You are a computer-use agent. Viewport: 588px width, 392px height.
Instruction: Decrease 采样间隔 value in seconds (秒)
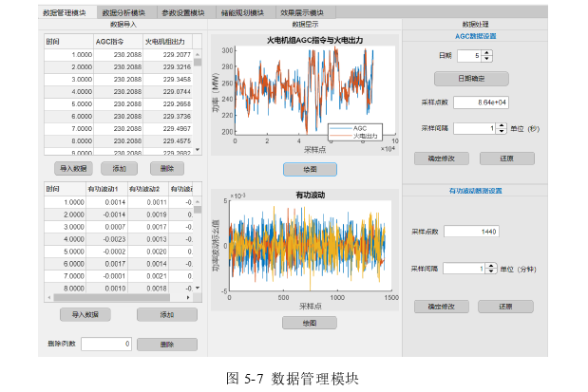coord(502,132)
